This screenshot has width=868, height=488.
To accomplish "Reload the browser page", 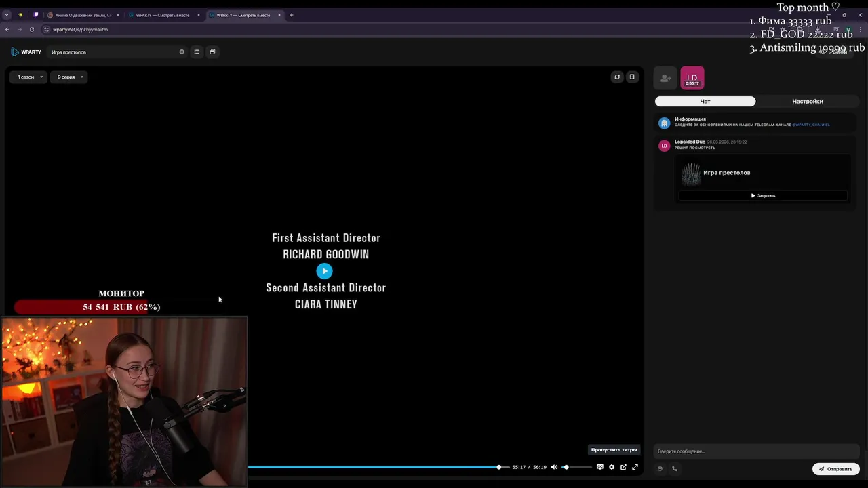I will 32,29.
